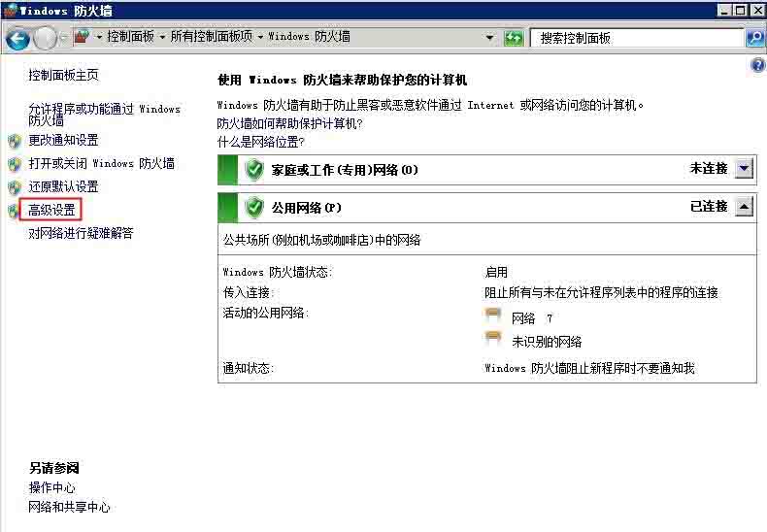Image resolution: width=767 pixels, height=532 pixels.
Task: Open the address bar history dropdown
Action: click(490, 38)
